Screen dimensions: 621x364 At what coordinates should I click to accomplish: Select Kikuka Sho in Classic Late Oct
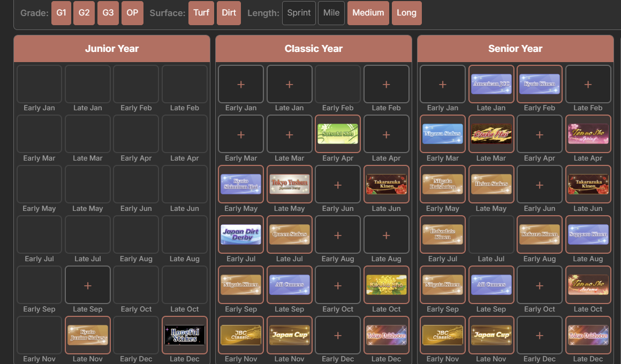pyautogui.click(x=386, y=285)
